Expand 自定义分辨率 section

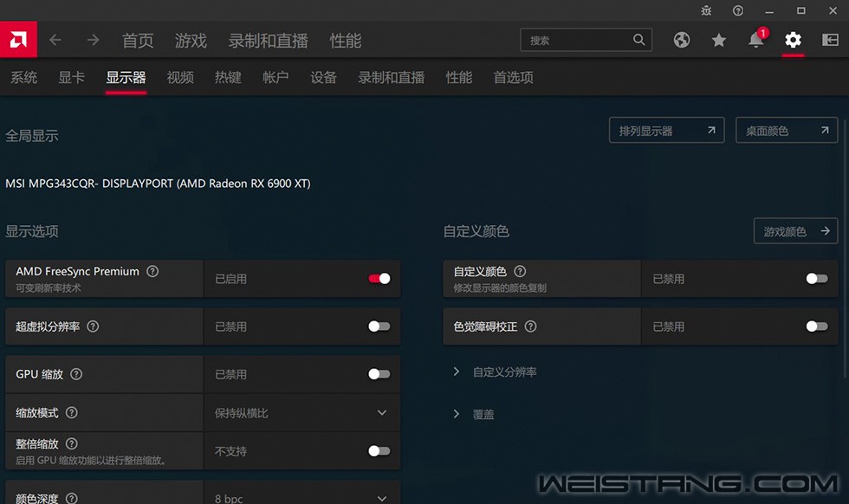tap(495, 372)
